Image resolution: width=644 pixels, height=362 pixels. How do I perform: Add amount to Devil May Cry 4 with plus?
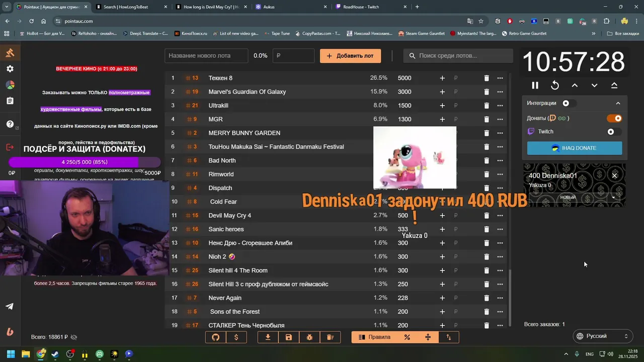442,215
